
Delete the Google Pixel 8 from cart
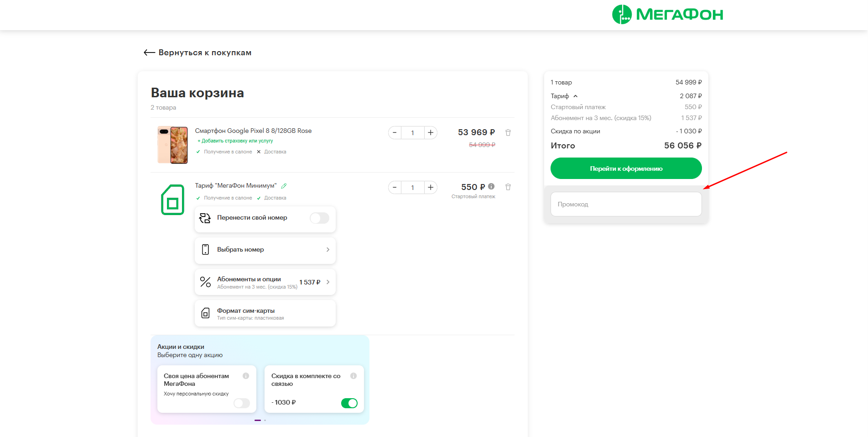tap(508, 133)
